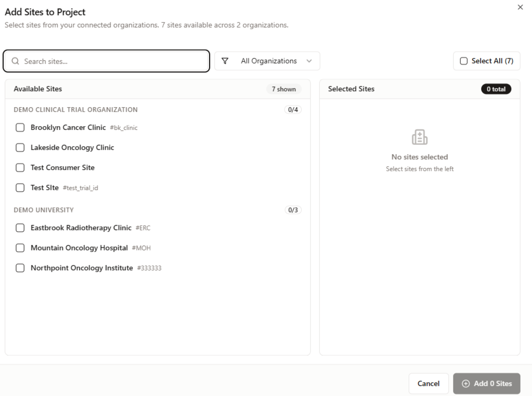This screenshot has height=396, width=532.
Task: Click Demo University group header
Action: pyautogui.click(x=44, y=210)
